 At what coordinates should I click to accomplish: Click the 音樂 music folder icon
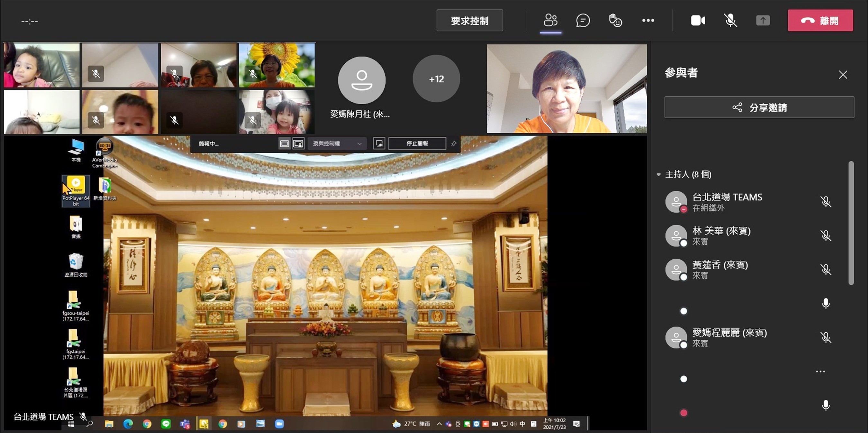(x=76, y=227)
